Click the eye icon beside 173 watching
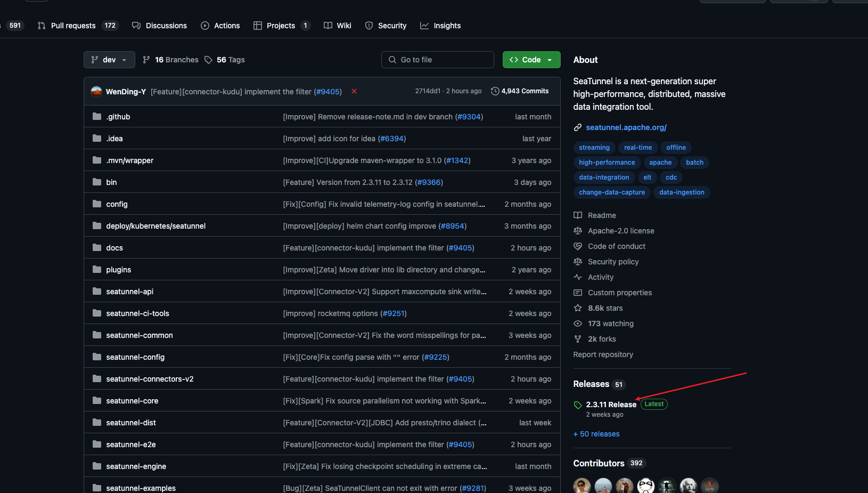 click(578, 324)
